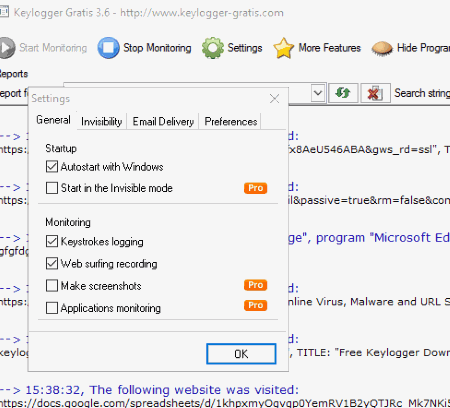Click the Monitoring section heading
The height and width of the screenshot is (408, 450).
tap(68, 222)
